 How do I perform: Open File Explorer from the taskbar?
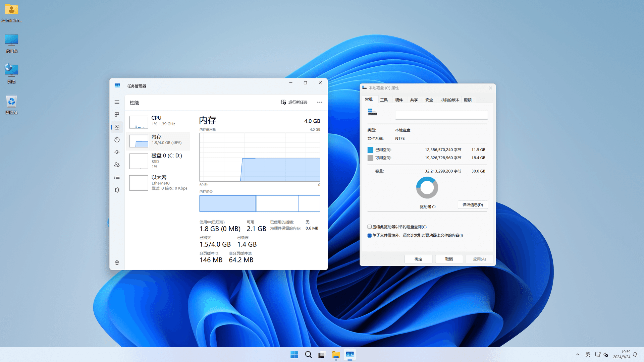(x=336, y=355)
